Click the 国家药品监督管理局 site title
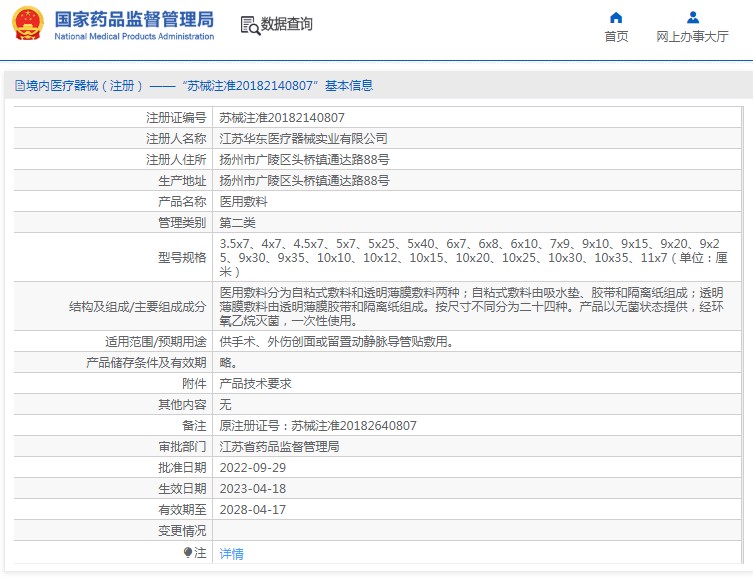The height and width of the screenshot is (579, 753). click(133, 19)
